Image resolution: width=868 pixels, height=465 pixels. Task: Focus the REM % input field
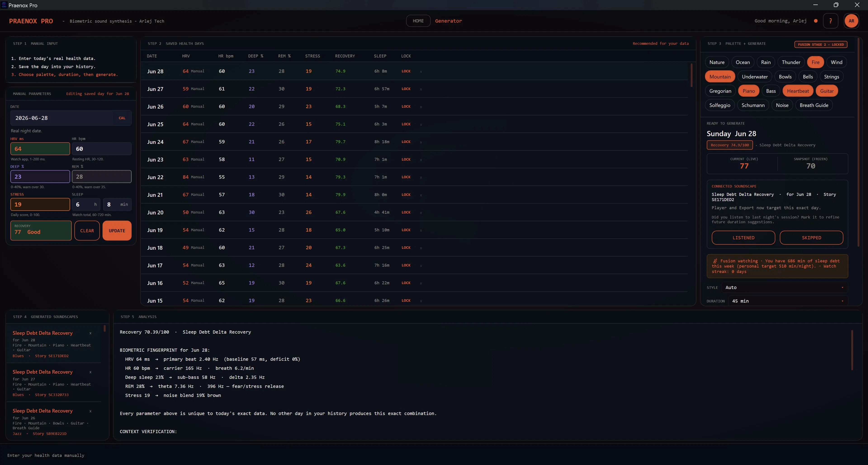tap(102, 177)
